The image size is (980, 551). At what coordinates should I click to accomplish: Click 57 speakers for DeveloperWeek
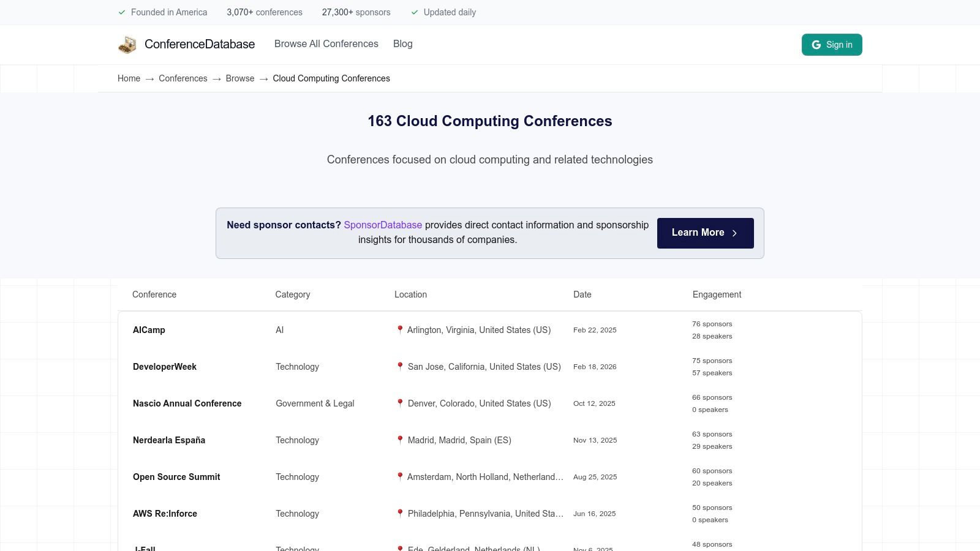point(712,373)
